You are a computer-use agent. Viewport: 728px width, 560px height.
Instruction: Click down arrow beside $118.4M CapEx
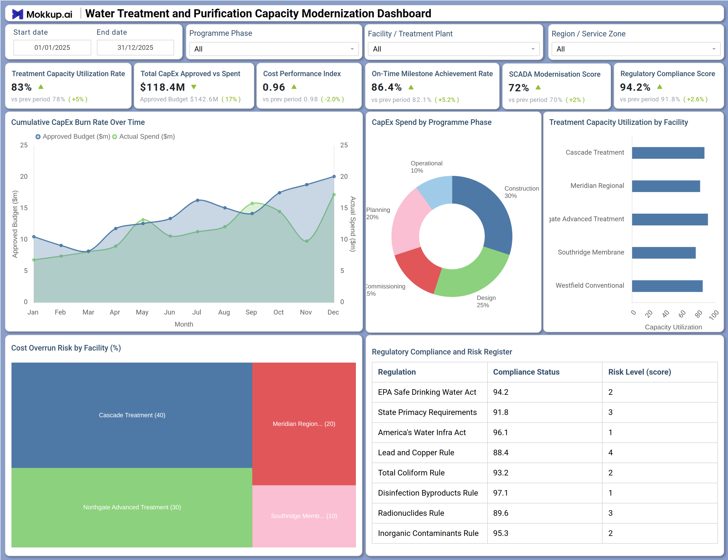click(x=194, y=87)
